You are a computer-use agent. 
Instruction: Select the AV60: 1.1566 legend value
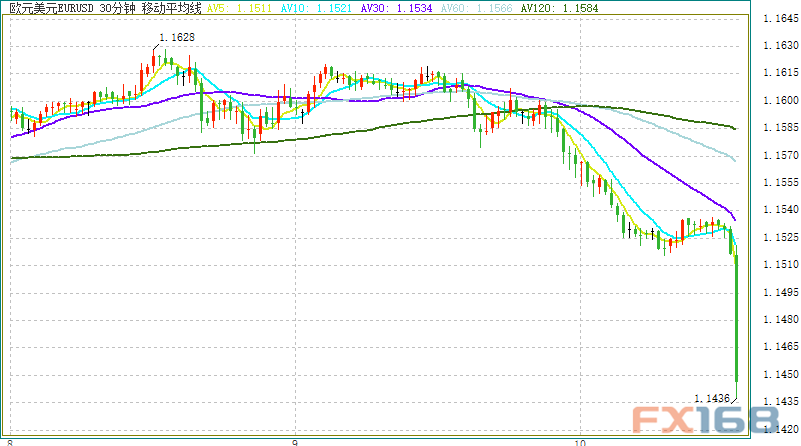(x=477, y=8)
